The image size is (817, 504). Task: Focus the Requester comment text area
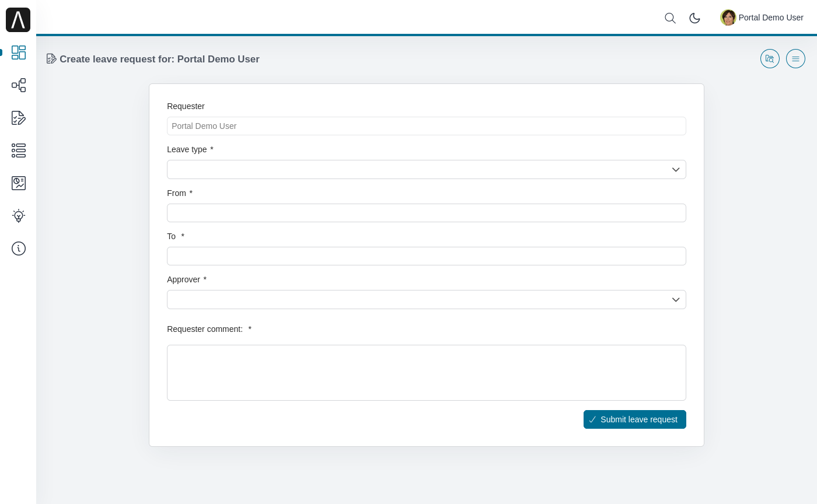[x=426, y=373]
